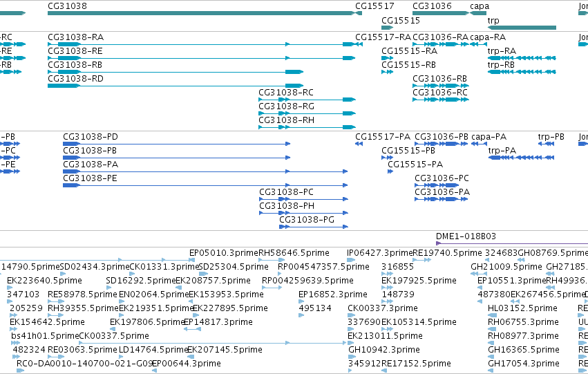Select transcript trp-RA

pyautogui.click(x=522, y=58)
